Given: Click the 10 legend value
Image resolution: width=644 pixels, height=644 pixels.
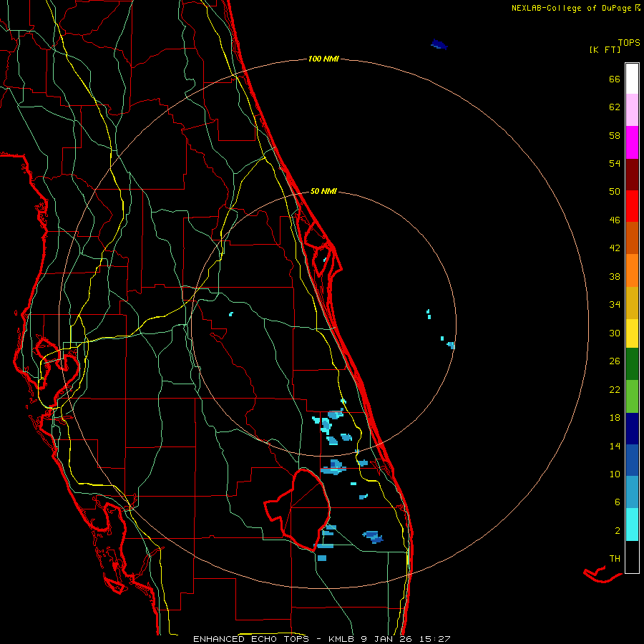Looking at the screenshot, I should (615, 474).
